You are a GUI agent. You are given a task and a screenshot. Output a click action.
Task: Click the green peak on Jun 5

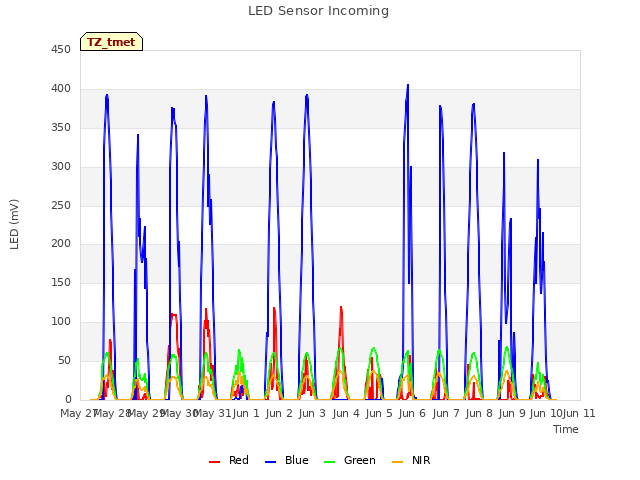click(374, 349)
